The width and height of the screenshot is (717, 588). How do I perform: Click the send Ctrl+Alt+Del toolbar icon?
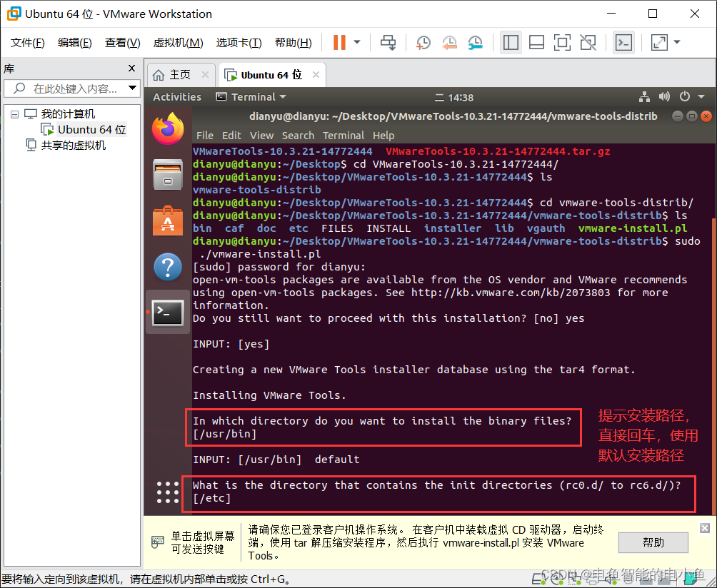388,43
